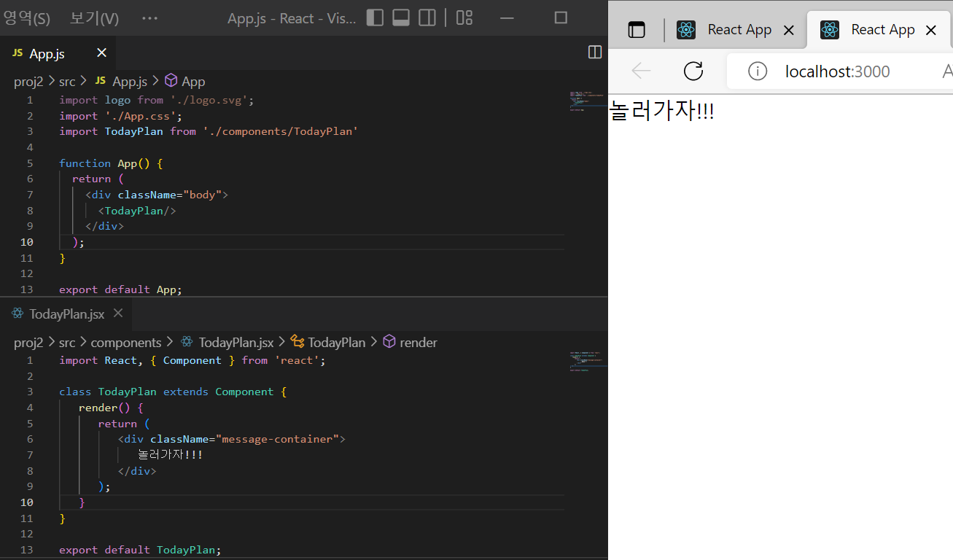
Task: Select the TodayPlan.jsx editor tab
Action: [66, 314]
